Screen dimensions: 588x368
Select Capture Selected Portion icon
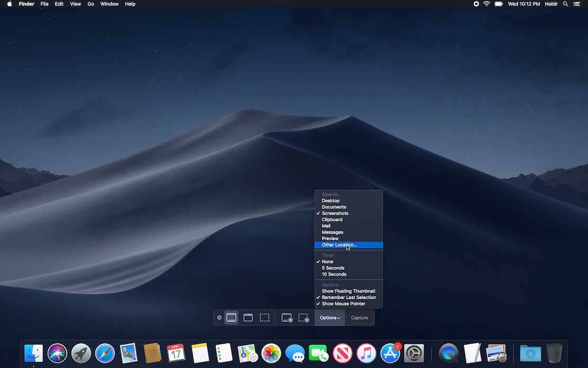(265, 318)
